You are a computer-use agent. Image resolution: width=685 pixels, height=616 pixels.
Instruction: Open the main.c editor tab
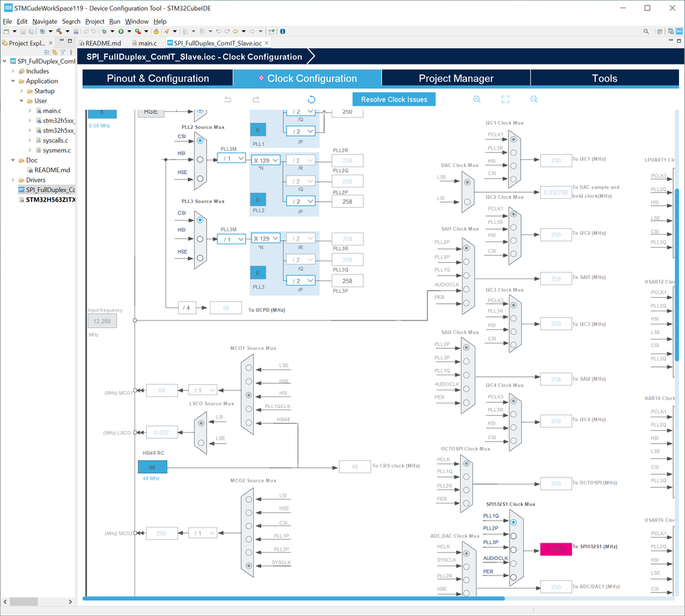pyautogui.click(x=145, y=43)
